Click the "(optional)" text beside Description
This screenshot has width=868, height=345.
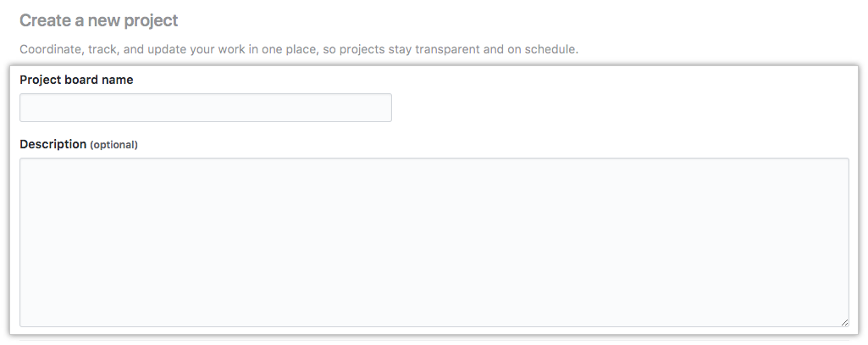[x=114, y=145]
